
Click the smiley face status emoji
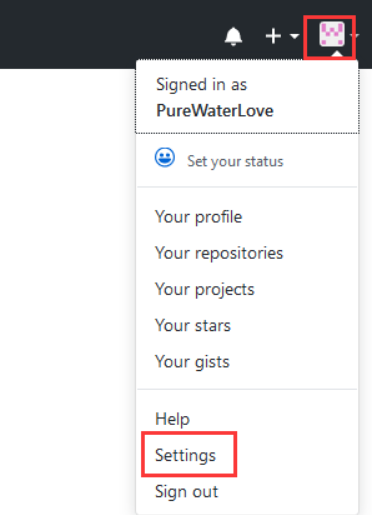pyautogui.click(x=164, y=157)
